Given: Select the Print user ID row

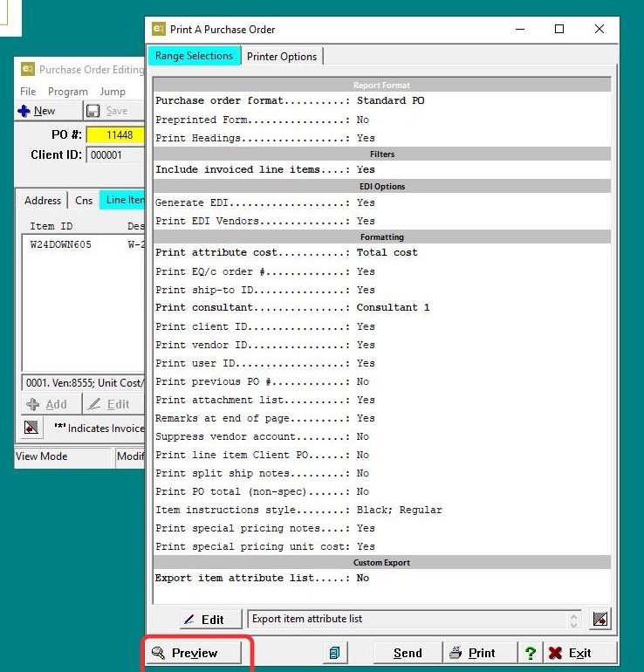Looking at the screenshot, I should pos(381,363).
